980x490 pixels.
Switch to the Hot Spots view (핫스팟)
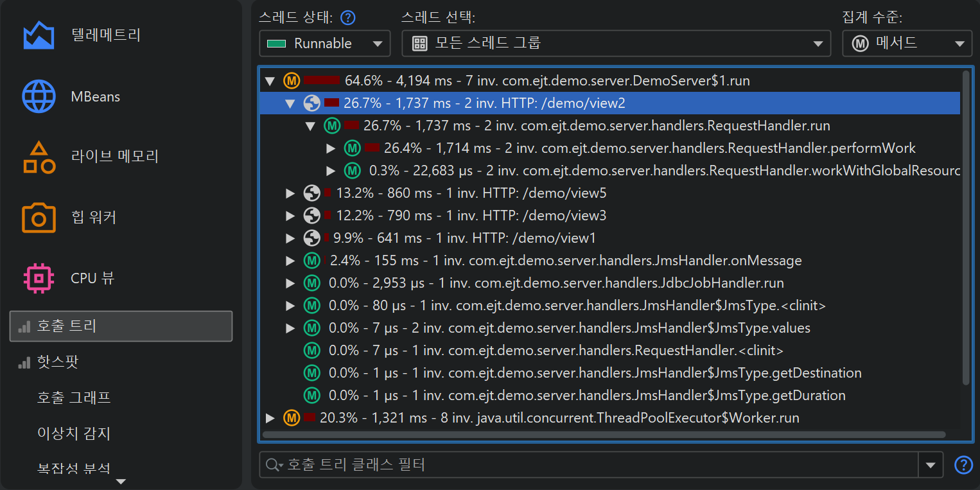[x=58, y=362]
